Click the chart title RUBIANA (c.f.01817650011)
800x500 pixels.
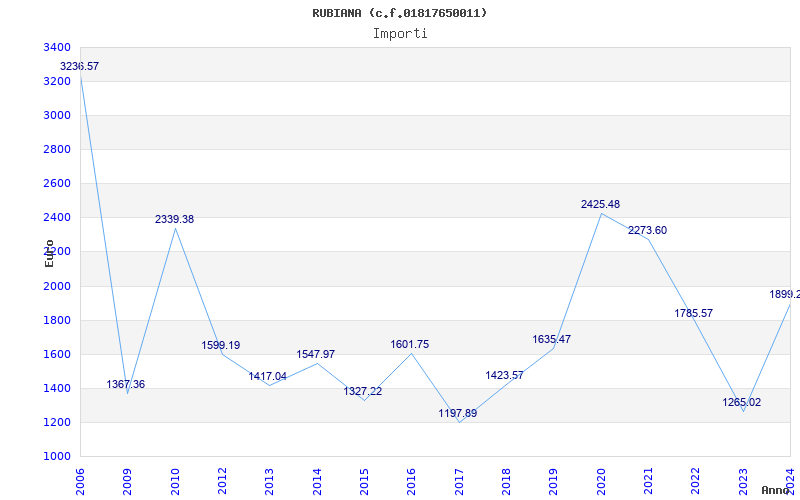click(399, 13)
